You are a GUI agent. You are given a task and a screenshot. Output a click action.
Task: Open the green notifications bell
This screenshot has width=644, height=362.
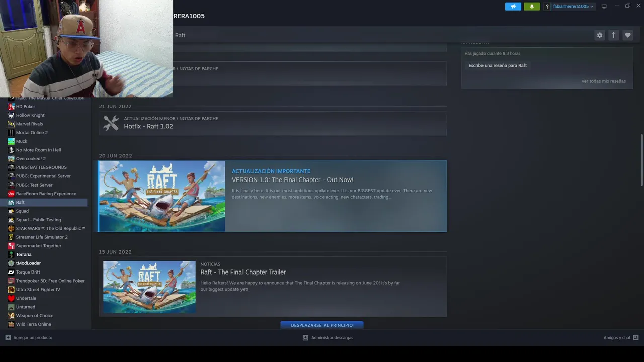[x=532, y=7]
